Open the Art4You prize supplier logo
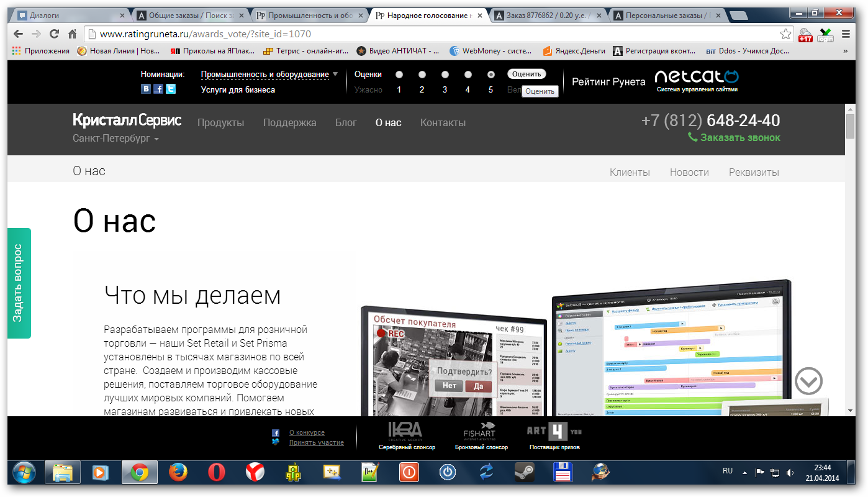The image size is (868, 497). pos(554,430)
